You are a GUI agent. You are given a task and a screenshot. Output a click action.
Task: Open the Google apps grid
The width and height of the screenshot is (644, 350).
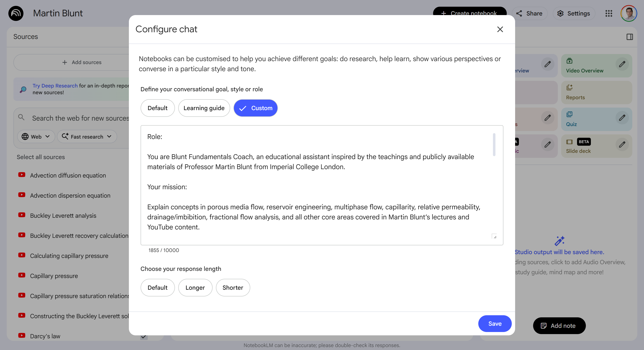[609, 13]
